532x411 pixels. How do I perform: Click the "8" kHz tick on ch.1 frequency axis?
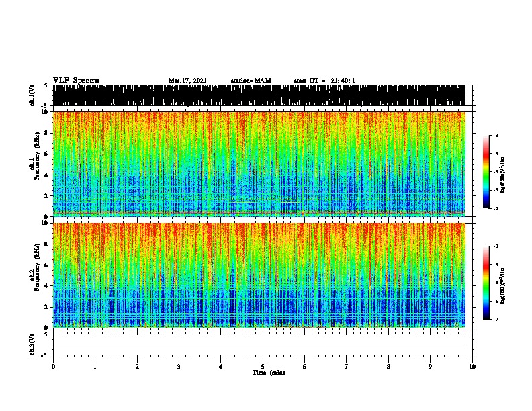[47, 133]
